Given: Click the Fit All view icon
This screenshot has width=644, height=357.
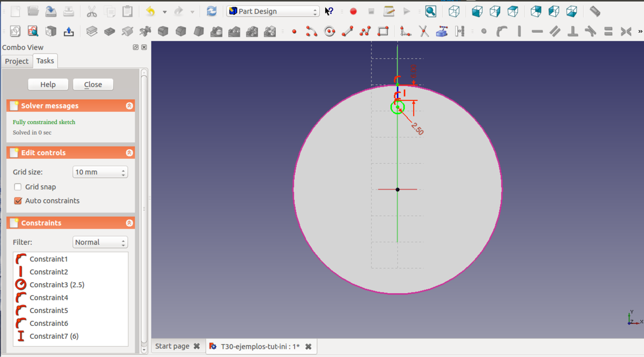Looking at the screenshot, I should 430,11.
